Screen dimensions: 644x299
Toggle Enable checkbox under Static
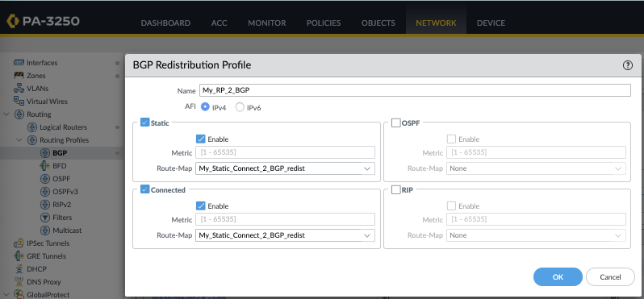[200, 139]
